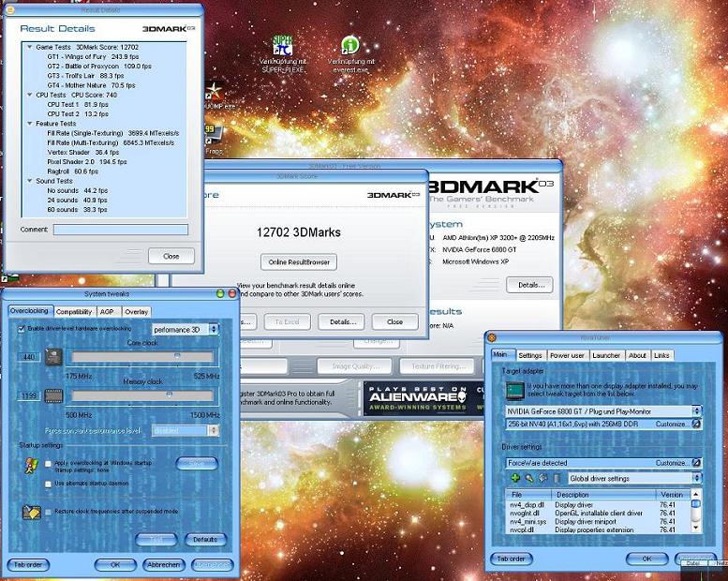728x581 pixels.
Task: Click the green plus add-profile icon
Action: click(x=515, y=478)
